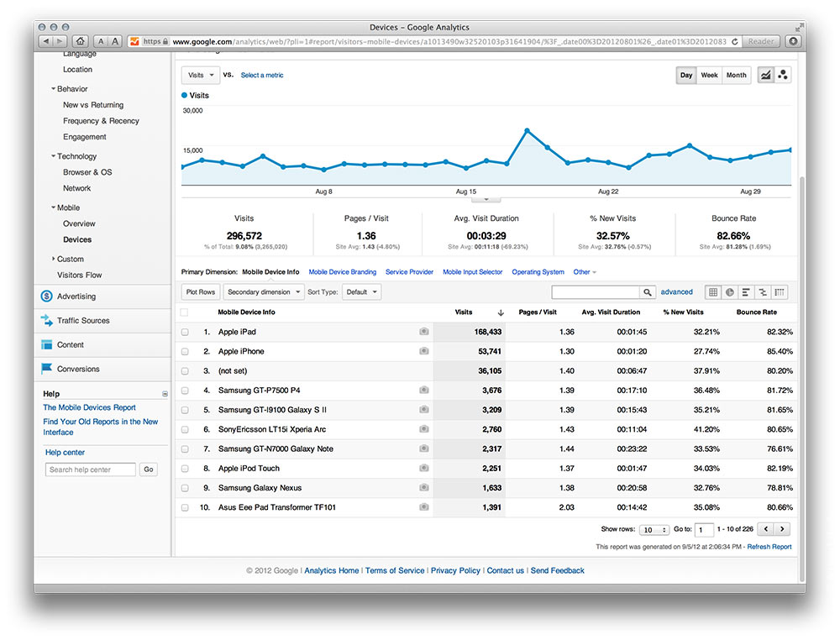Open camera icon for Samsung Galaxy Nexus
Viewport: 840px width, 640px height.
[x=423, y=487]
